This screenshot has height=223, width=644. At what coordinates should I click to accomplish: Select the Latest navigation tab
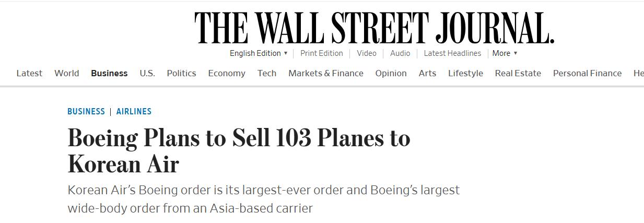pos(29,73)
